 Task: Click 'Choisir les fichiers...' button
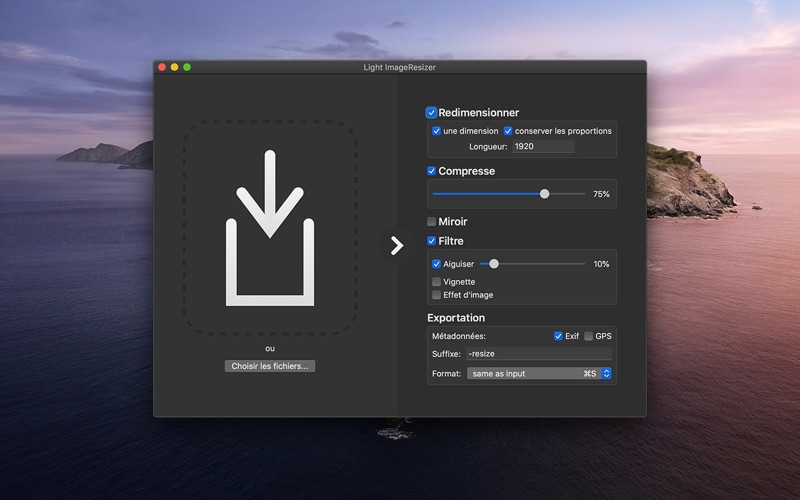[270, 366]
